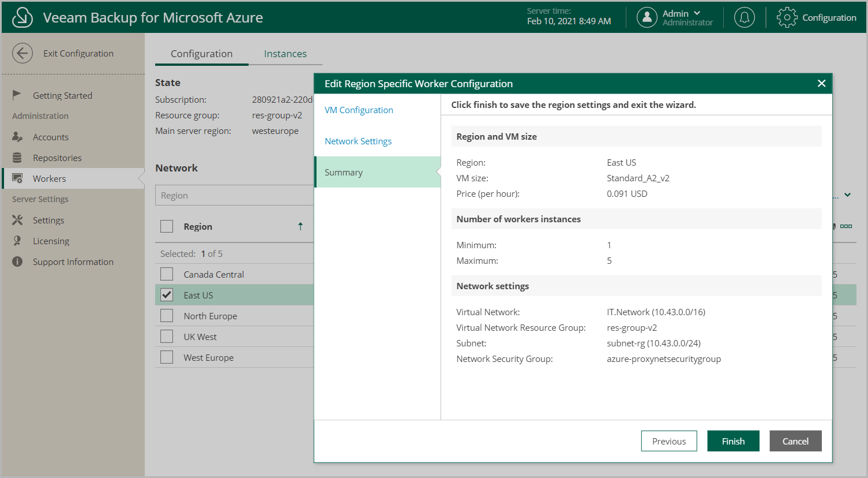The image size is (868, 478).
Task: Click the res-group-v2 value in dialog
Action: pyautogui.click(x=632, y=327)
